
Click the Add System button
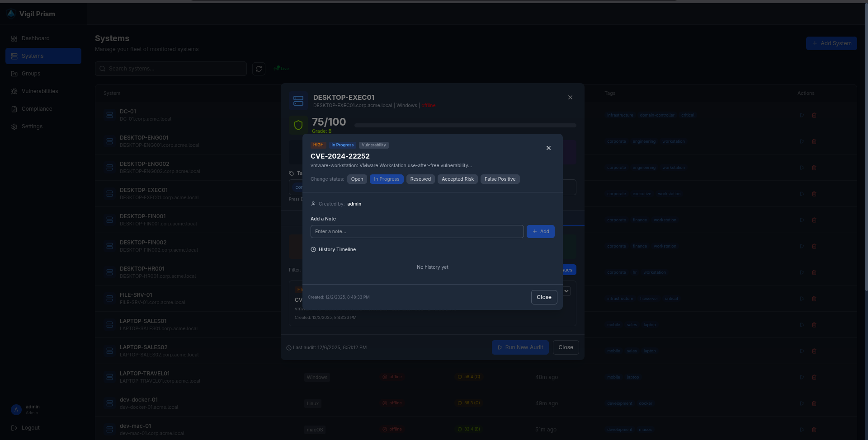pos(831,43)
